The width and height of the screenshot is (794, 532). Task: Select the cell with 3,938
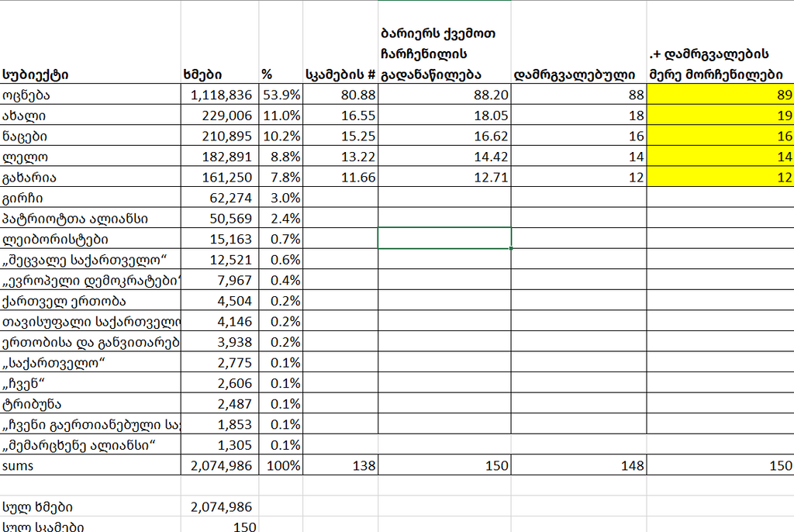pos(219,342)
